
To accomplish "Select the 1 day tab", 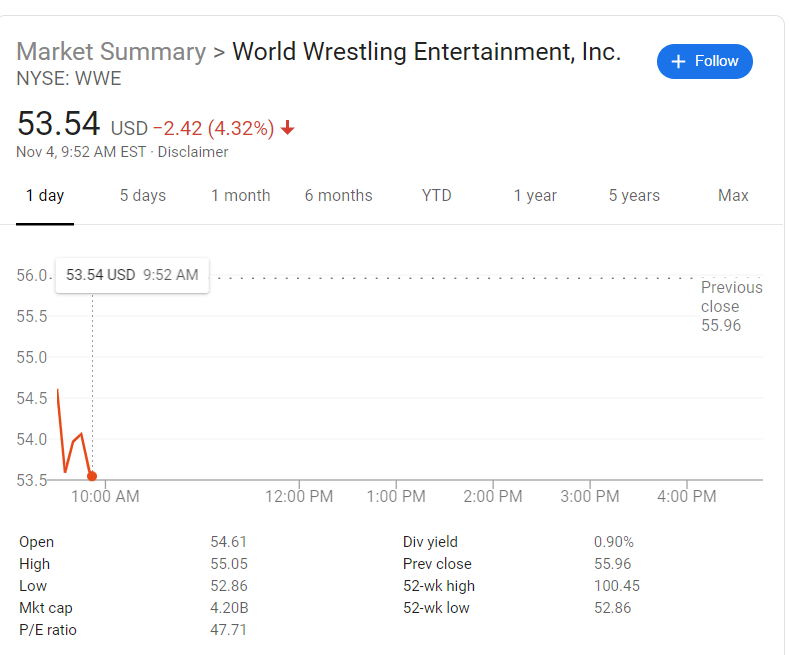I will [x=45, y=196].
